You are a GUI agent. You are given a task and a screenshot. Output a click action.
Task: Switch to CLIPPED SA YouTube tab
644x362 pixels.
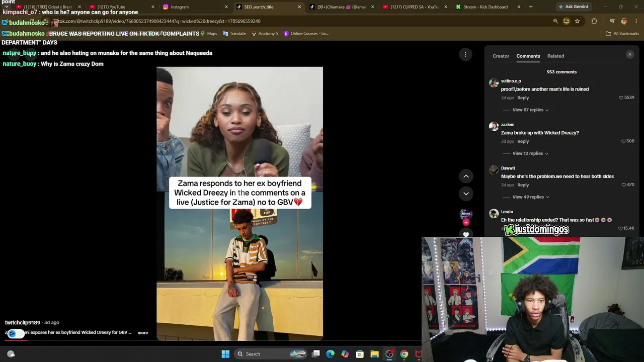pyautogui.click(x=414, y=7)
